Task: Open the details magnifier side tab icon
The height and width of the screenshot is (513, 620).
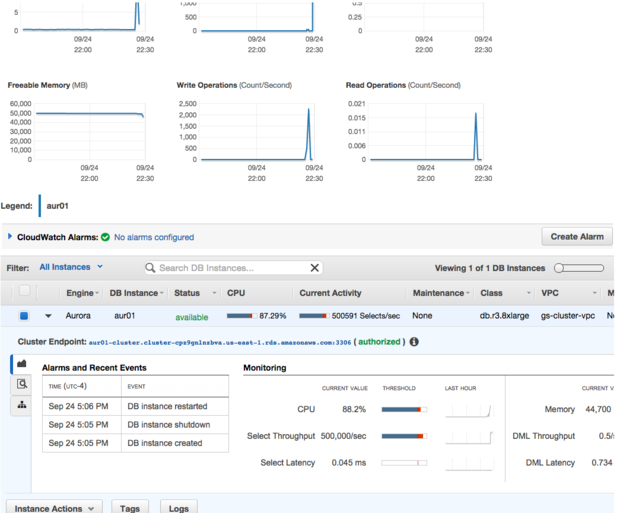Action: (x=22, y=384)
